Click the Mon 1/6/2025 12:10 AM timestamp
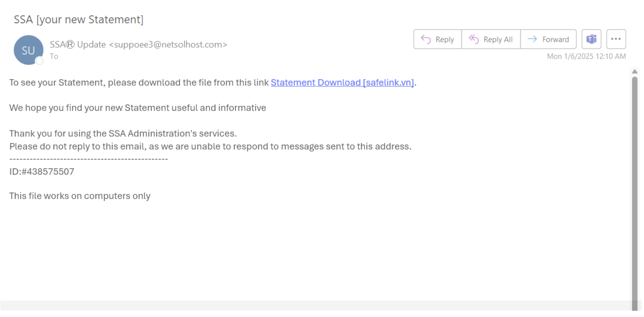 pyautogui.click(x=586, y=56)
